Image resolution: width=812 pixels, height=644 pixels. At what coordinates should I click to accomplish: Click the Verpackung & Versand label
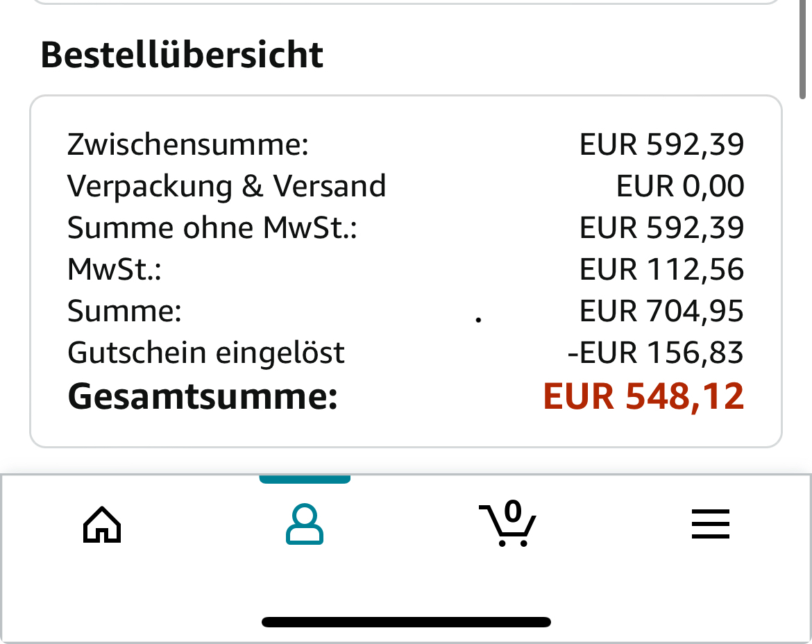pos(227,186)
